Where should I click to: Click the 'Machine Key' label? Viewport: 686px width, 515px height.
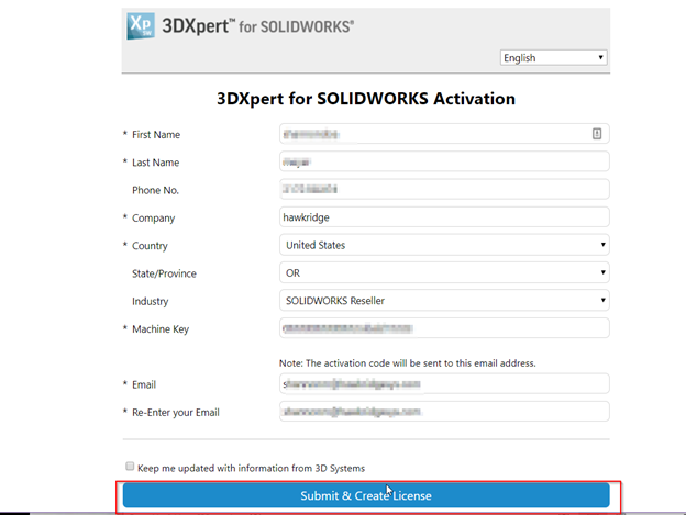coord(160,329)
